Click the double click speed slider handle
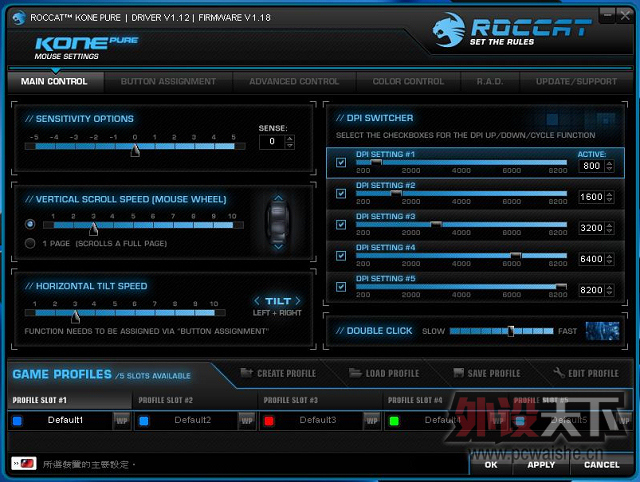 coord(510,331)
